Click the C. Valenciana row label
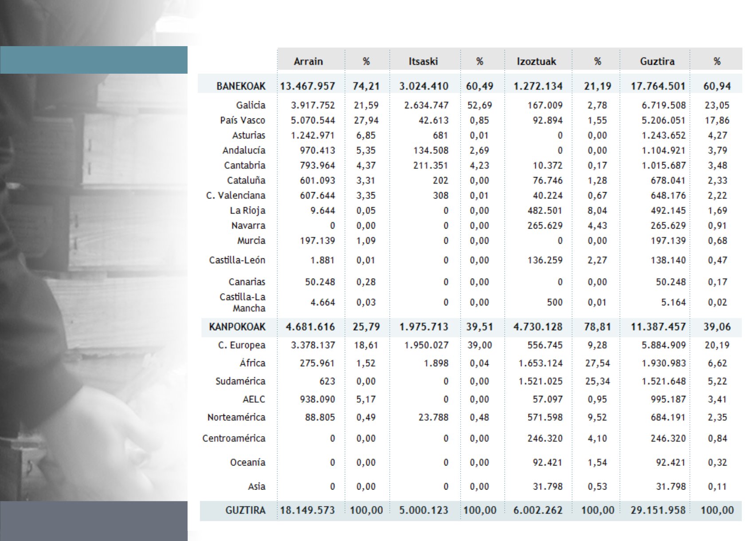 tap(235, 196)
